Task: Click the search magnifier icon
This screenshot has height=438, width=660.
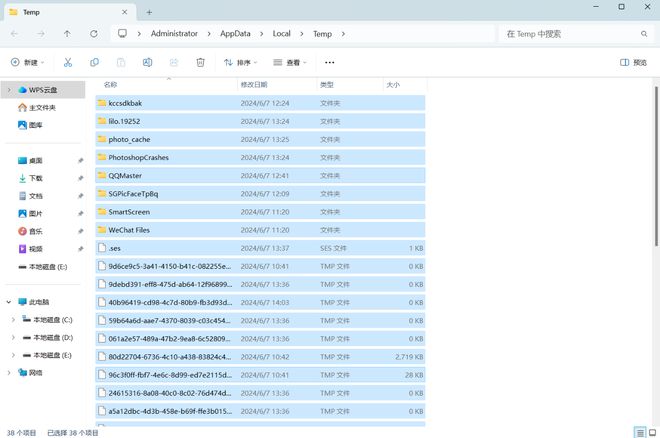Action: (x=644, y=34)
